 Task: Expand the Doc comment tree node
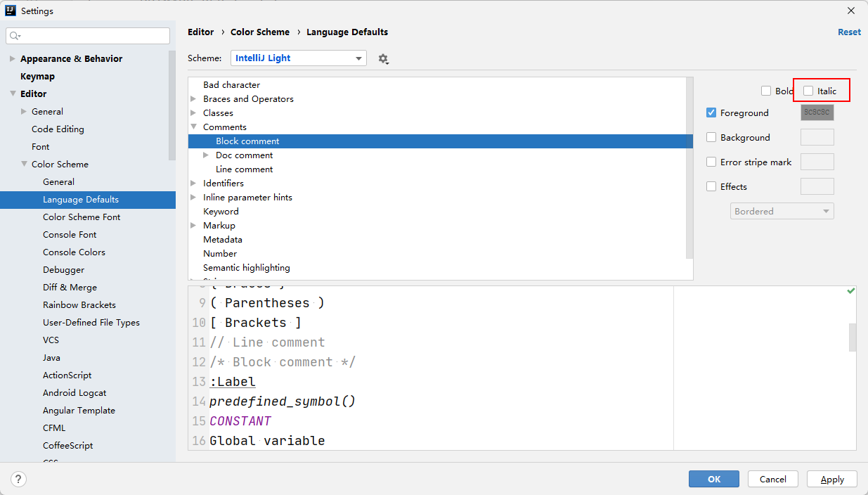coord(206,155)
